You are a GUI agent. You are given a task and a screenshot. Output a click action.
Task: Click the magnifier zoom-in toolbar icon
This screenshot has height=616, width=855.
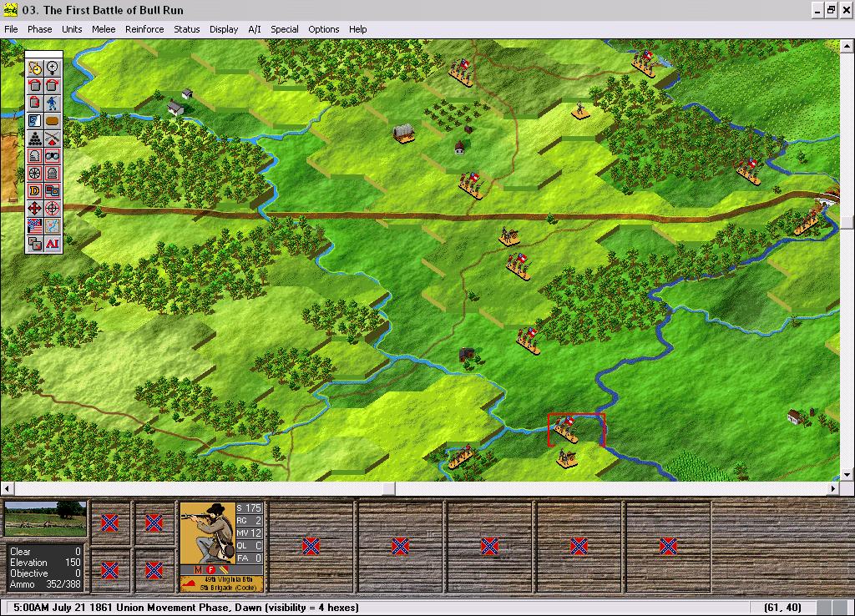pyautogui.click(x=53, y=68)
